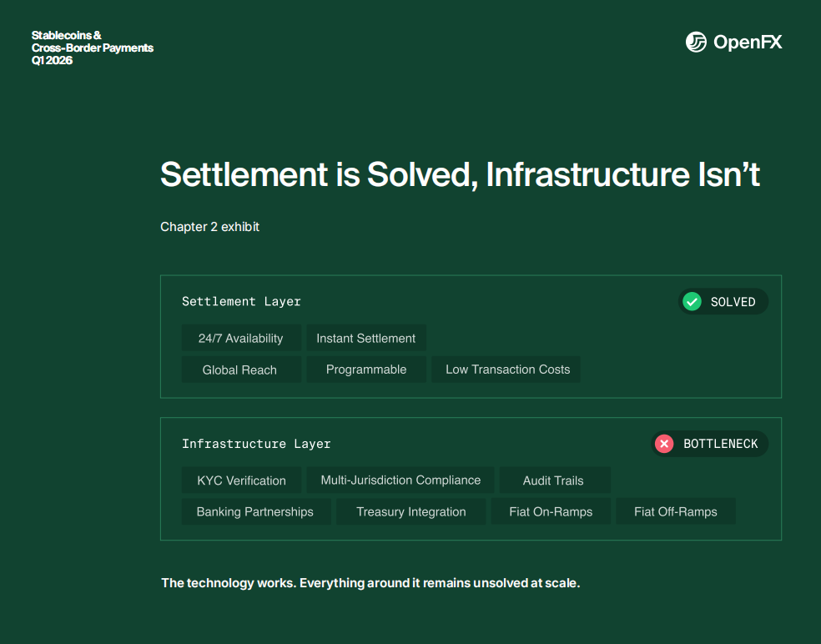Click the Treasury Integration tag

coord(410,511)
